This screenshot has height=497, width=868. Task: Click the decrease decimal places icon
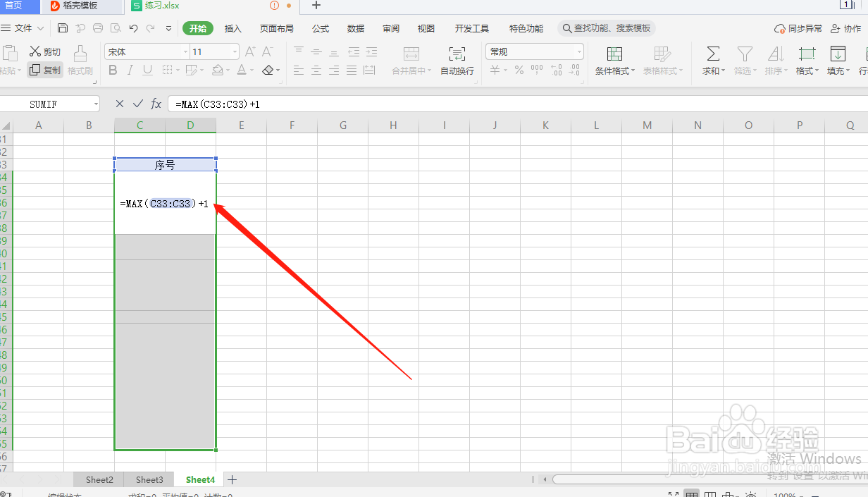pos(575,70)
